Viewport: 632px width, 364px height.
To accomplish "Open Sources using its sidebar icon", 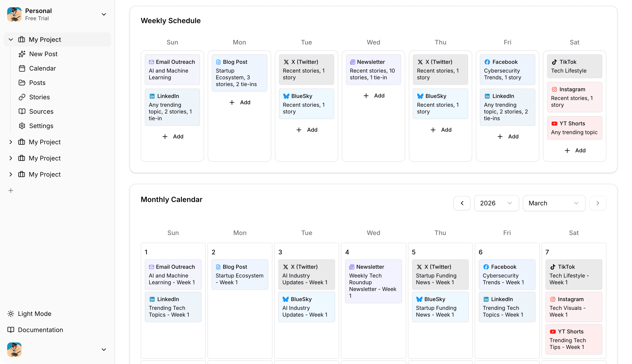I will tap(22, 111).
